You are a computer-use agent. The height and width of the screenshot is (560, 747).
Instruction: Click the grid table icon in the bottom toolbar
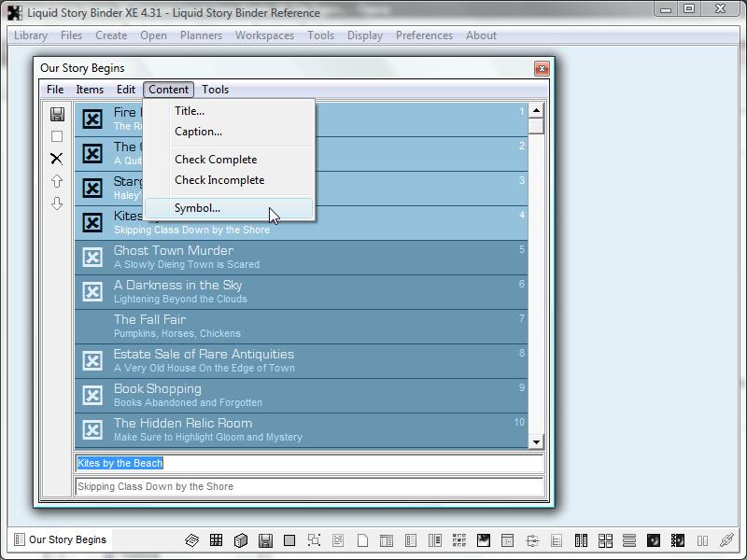216,540
